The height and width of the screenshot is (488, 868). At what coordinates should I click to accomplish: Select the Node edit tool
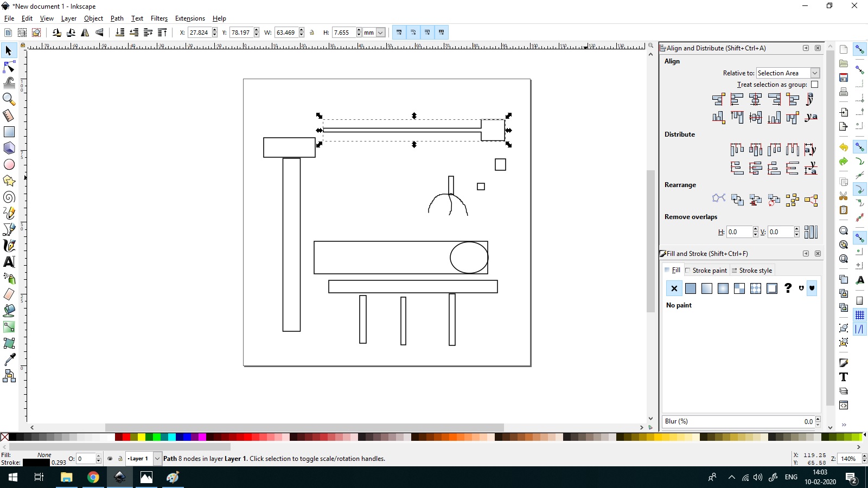(9, 67)
